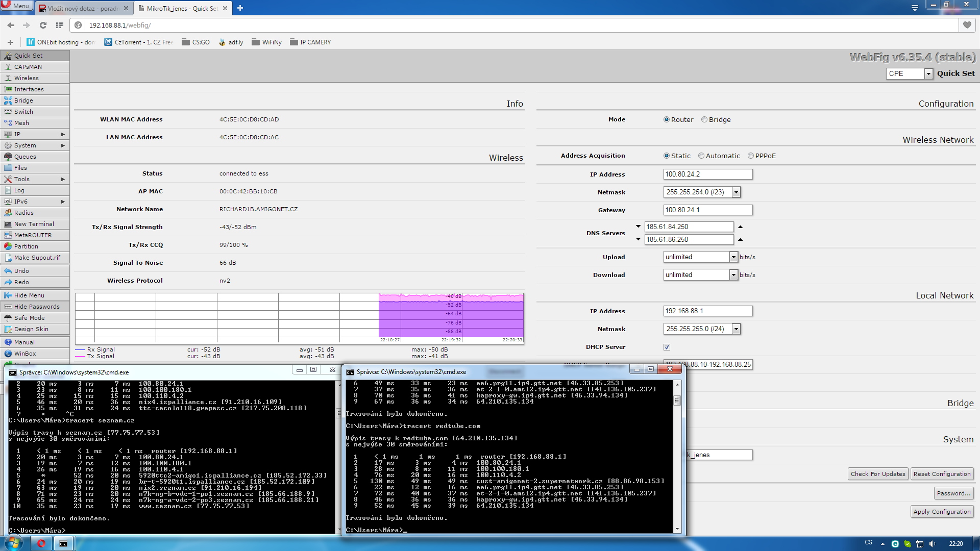Enable Safe Mode from the sidebar
980x551 pixels.
[29, 318]
